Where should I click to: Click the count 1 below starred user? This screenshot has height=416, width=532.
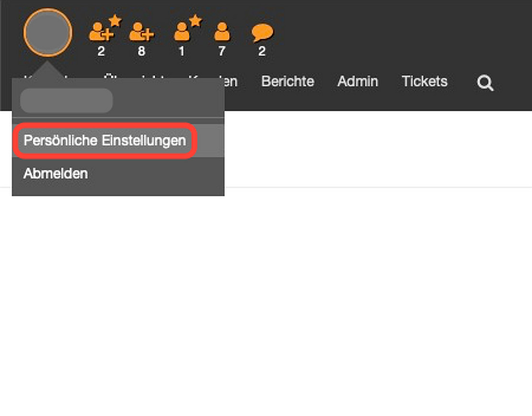tap(181, 51)
